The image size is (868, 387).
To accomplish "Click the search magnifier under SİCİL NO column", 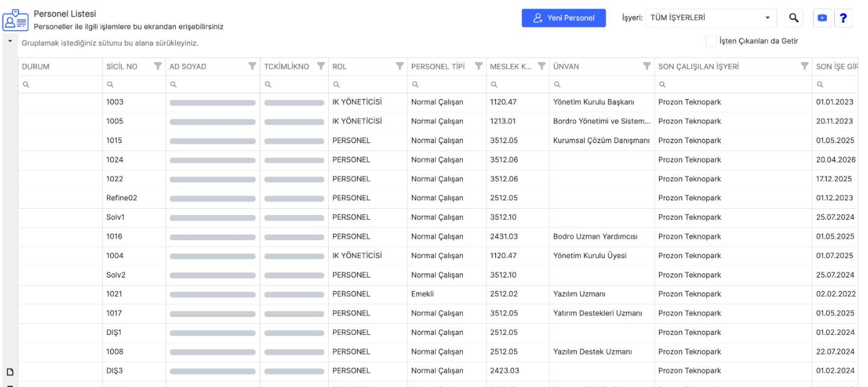I will click(111, 84).
